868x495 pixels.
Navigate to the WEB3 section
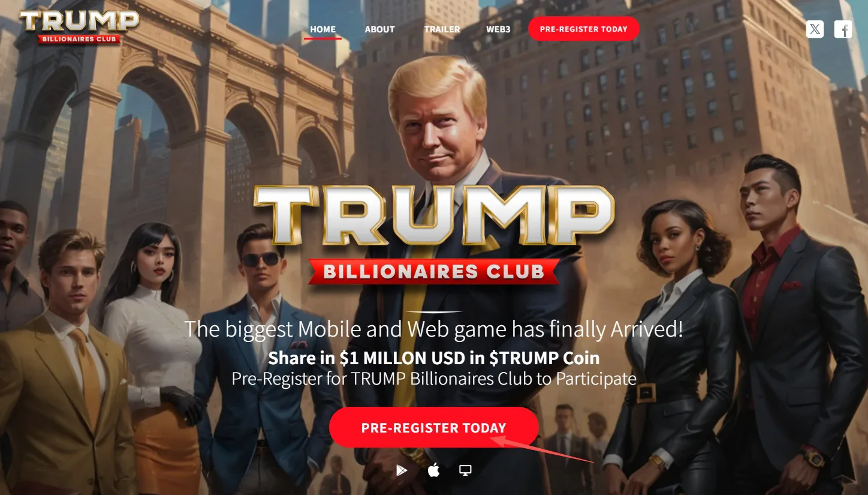click(498, 29)
